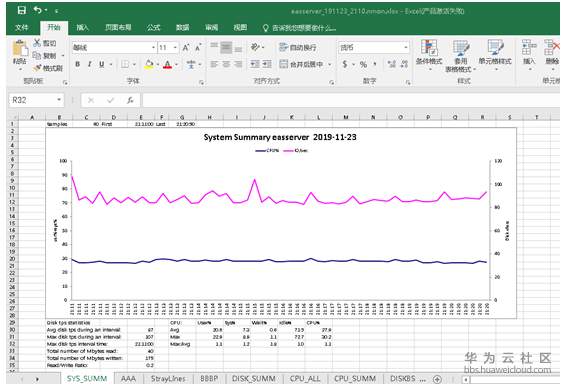
Task: Expand the Borders dropdown arrow
Action: tap(134, 65)
